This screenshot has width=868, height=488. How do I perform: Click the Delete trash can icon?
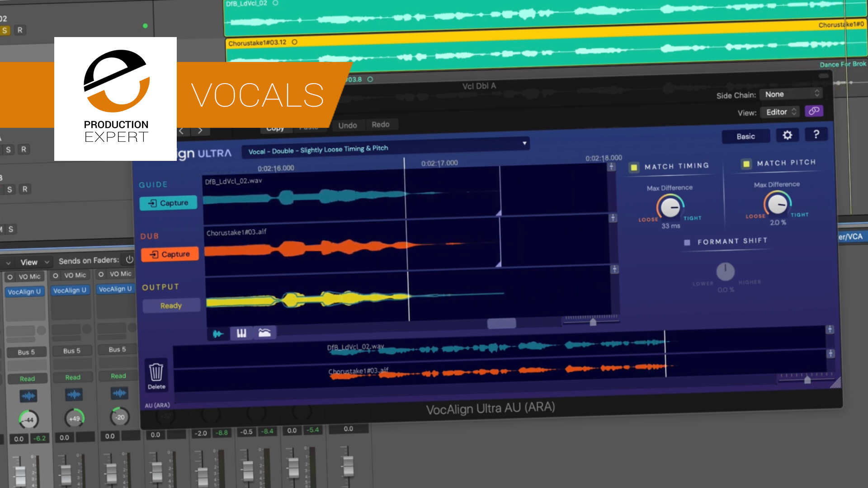coord(156,373)
